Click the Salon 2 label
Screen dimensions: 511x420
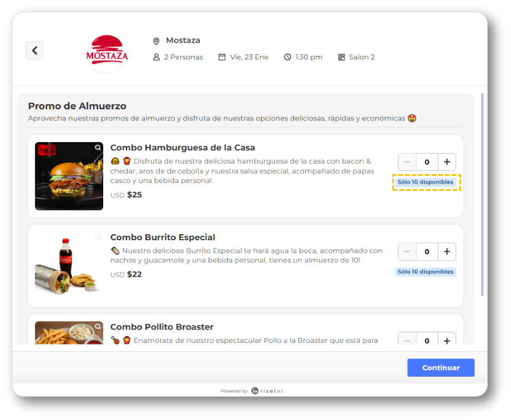pos(362,57)
